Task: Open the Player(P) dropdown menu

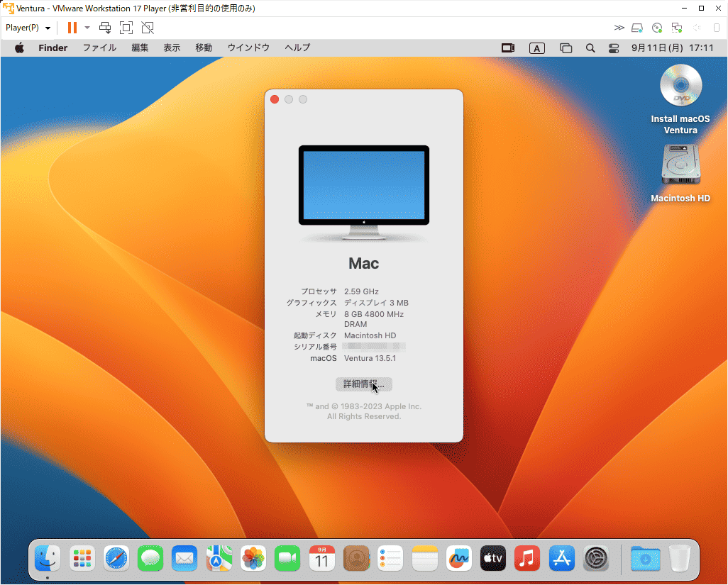Action: pos(28,28)
